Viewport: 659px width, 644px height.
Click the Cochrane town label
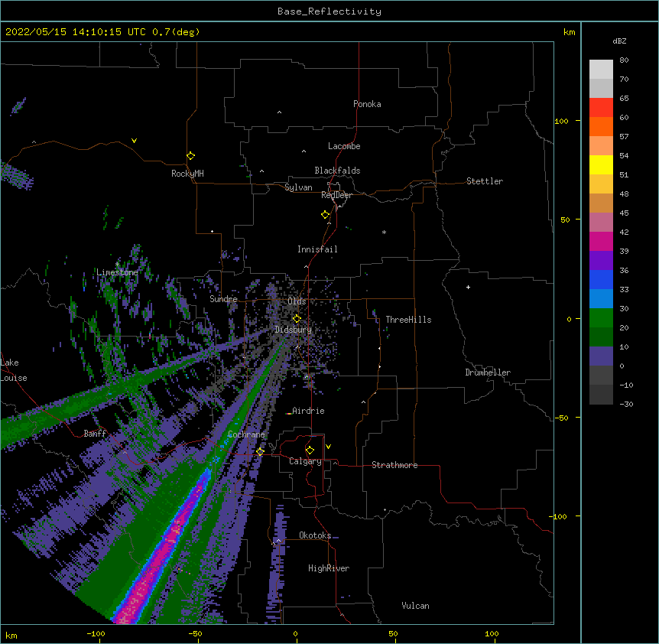pyautogui.click(x=246, y=434)
